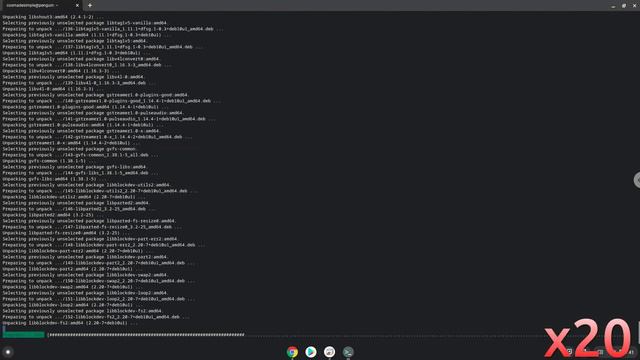Minimize the Terminal window
Viewport: 640px width, 360px height.
coord(613,6)
